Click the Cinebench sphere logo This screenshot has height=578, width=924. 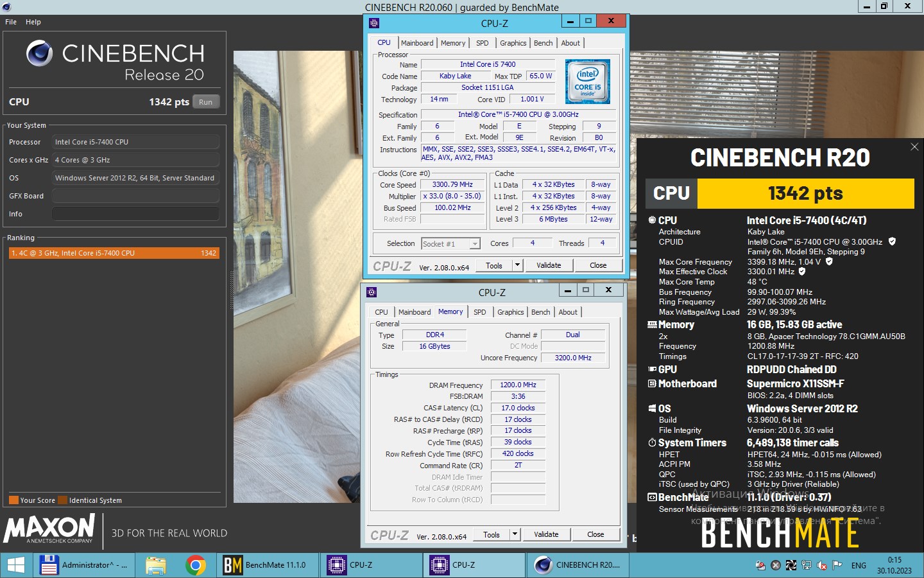point(40,53)
